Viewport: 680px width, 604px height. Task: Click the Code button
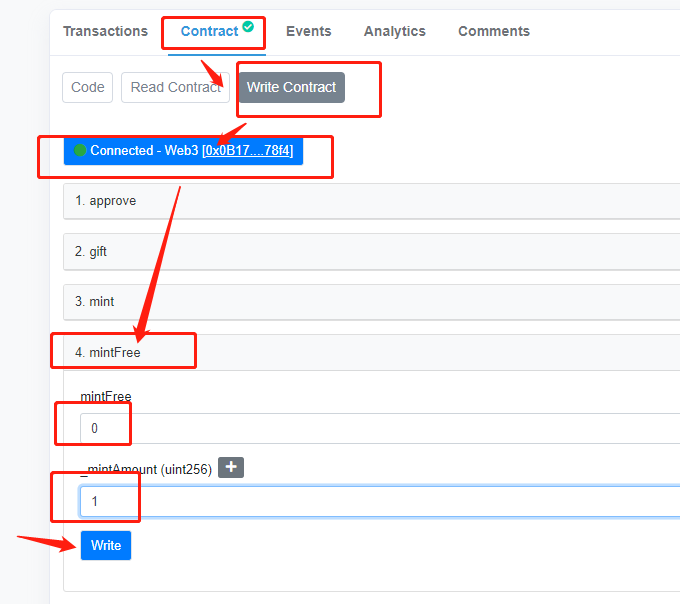coord(88,87)
